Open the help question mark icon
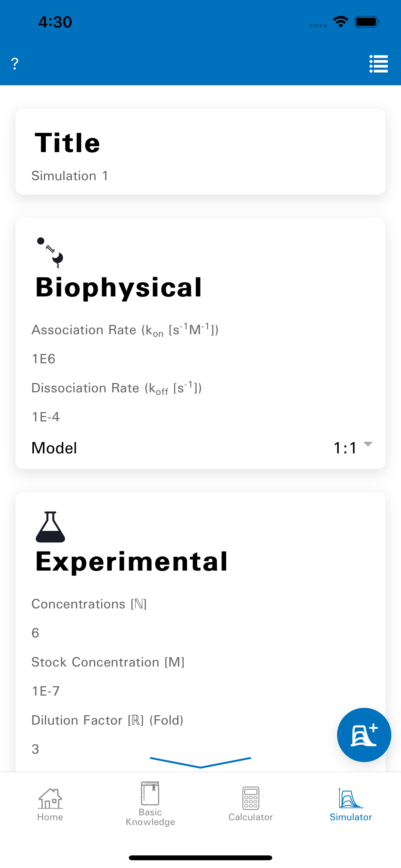The image size is (401, 868). click(x=15, y=64)
